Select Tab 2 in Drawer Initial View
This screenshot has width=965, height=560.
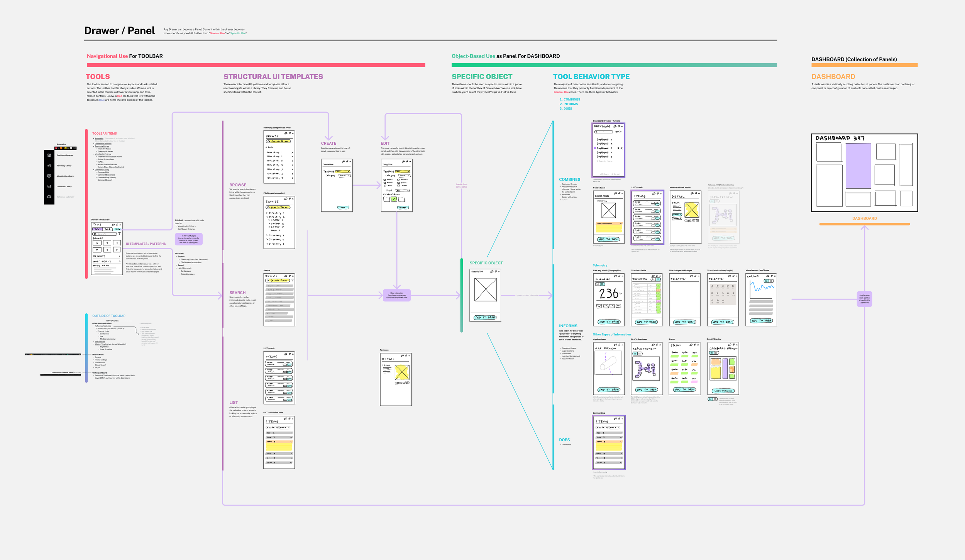point(107,229)
